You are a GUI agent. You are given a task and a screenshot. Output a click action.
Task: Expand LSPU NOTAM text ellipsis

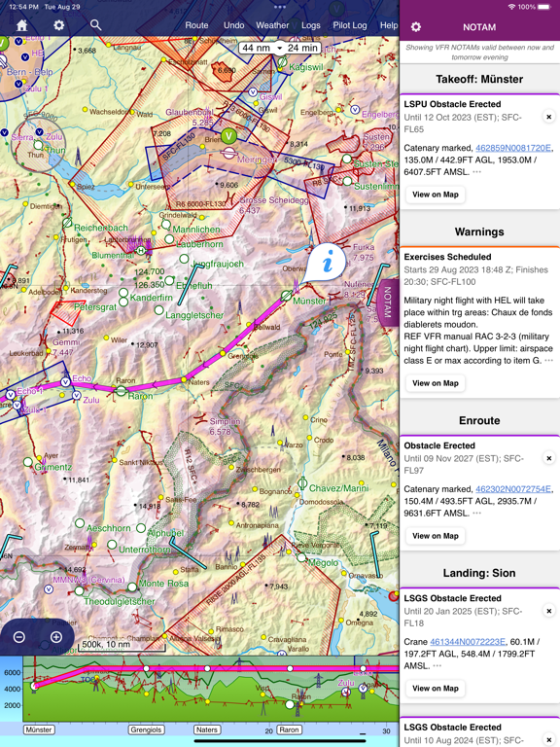476,171
